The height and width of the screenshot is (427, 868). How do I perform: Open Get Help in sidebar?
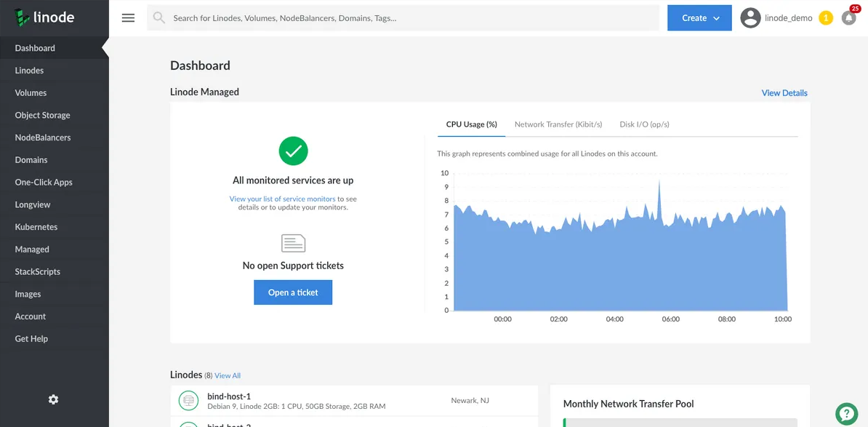55,339
